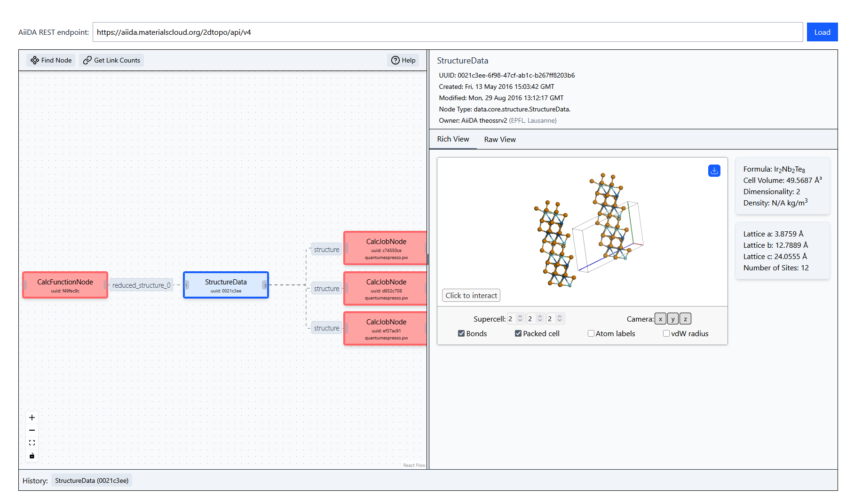
Task: Enable Atom labels
Action: pos(591,333)
